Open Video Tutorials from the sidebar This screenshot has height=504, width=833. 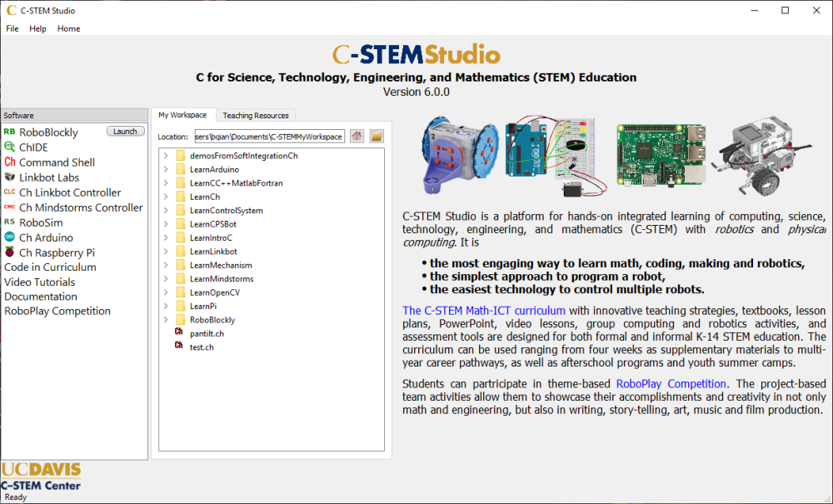pyautogui.click(x=40, y=282)
